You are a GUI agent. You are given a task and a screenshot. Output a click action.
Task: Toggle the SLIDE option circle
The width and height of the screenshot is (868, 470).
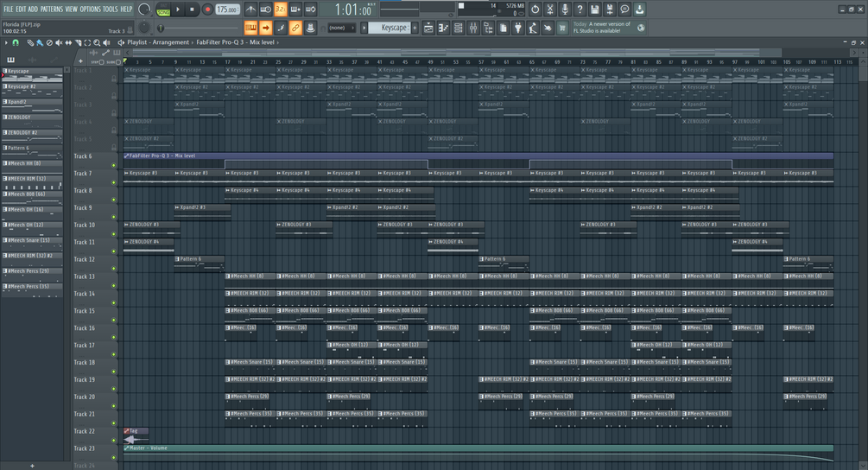(x=118, y=62)
